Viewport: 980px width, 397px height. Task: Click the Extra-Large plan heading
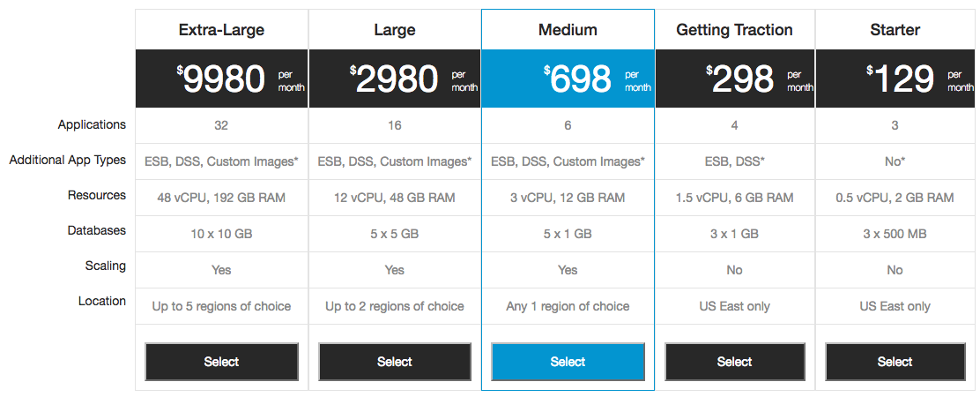click(221, 30)
